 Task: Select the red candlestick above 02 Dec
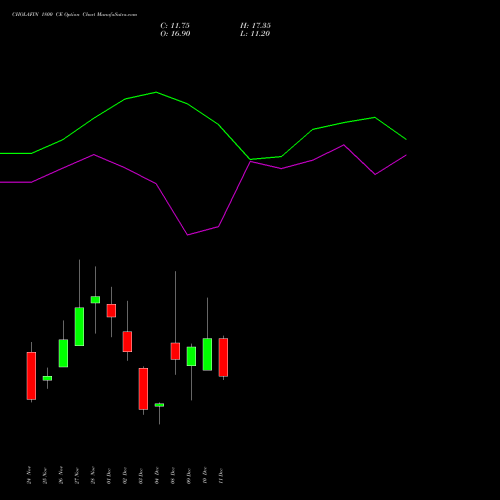127,341
